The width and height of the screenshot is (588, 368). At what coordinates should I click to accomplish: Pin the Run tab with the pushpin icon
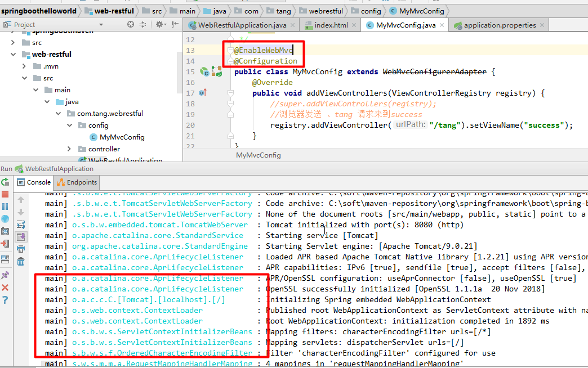pyautogui.click(x=5, y=275)
